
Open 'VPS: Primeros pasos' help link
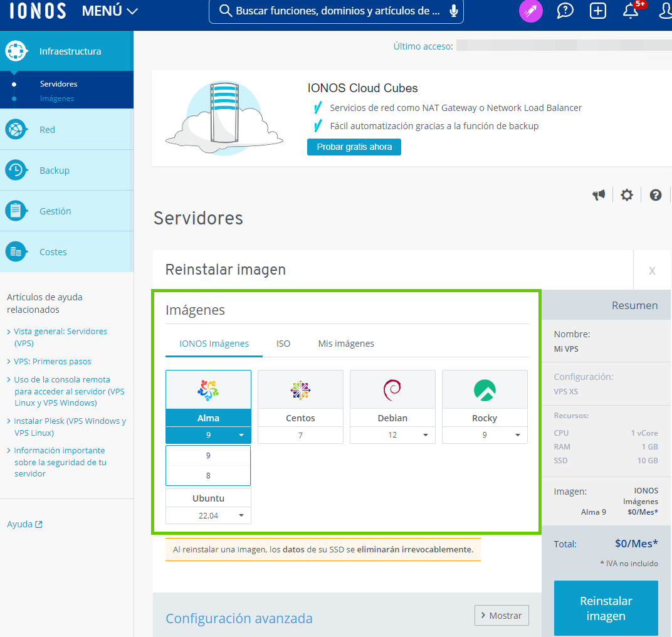click(x=52, y=361)
